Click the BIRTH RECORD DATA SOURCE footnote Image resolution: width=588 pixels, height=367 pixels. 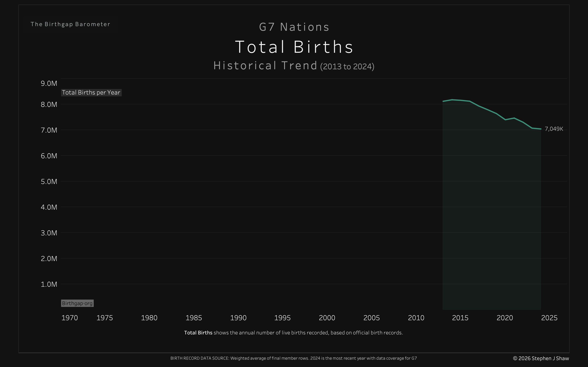point(294,358)
